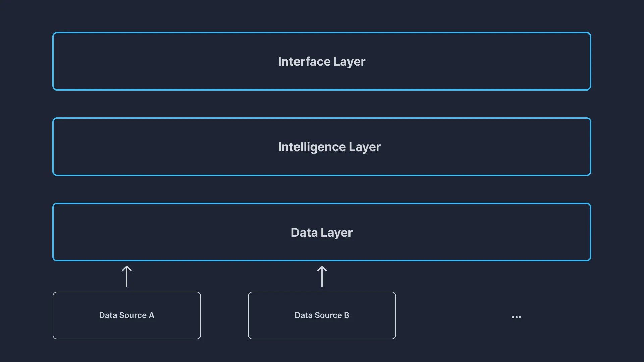
Task: Click the arrow above Data Source B
Action: point(322,276)
